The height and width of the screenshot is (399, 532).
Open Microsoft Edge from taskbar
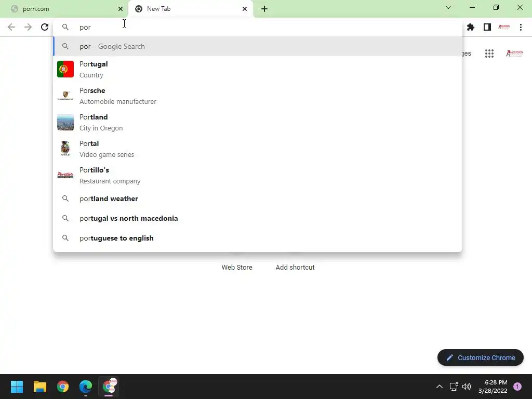coord(86,387)
